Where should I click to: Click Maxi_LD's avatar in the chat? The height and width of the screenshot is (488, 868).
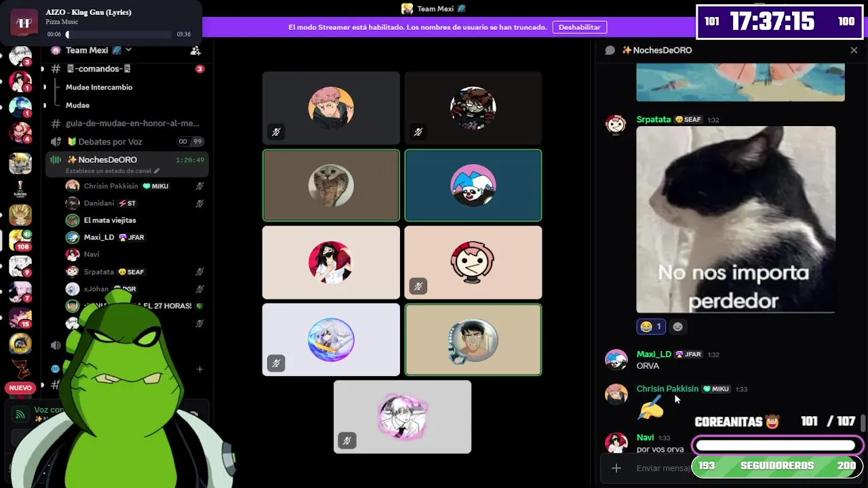[616, 360]
